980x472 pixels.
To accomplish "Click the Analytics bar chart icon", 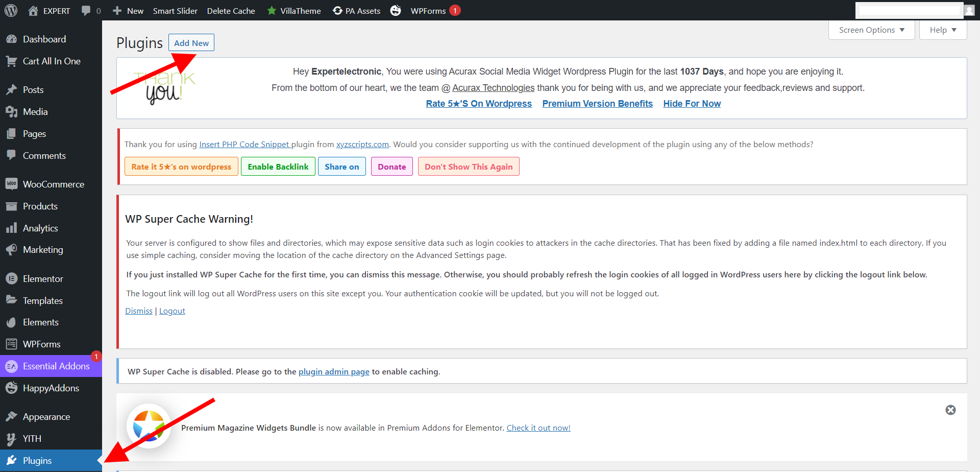I will (11, 228).
